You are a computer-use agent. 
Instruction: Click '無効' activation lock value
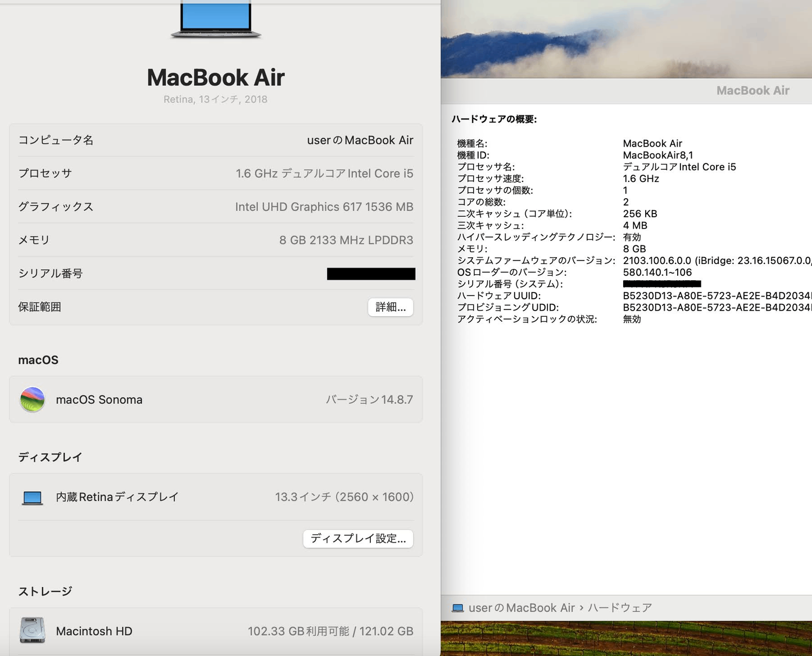click(x=632, y=319)
